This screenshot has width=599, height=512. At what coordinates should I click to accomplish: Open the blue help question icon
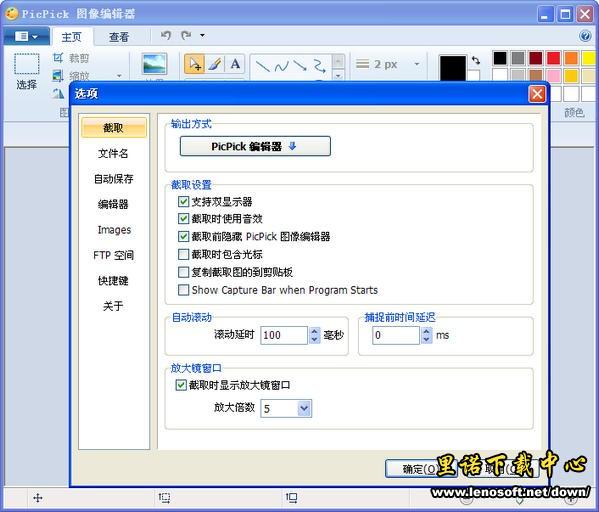585,36
